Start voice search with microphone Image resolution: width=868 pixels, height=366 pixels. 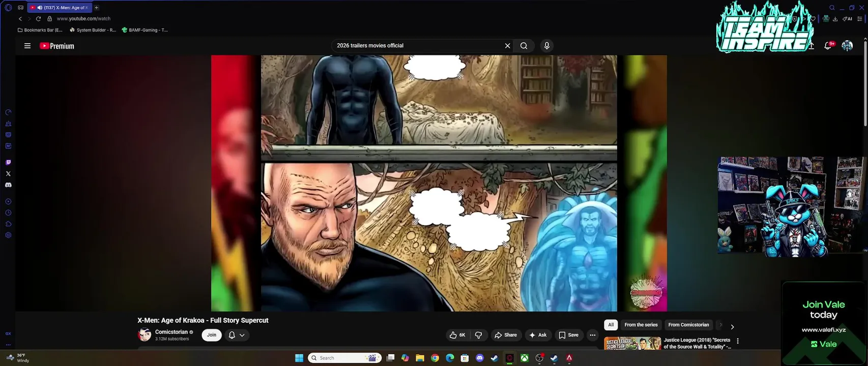pyautogui.click(x=546, y=46)
